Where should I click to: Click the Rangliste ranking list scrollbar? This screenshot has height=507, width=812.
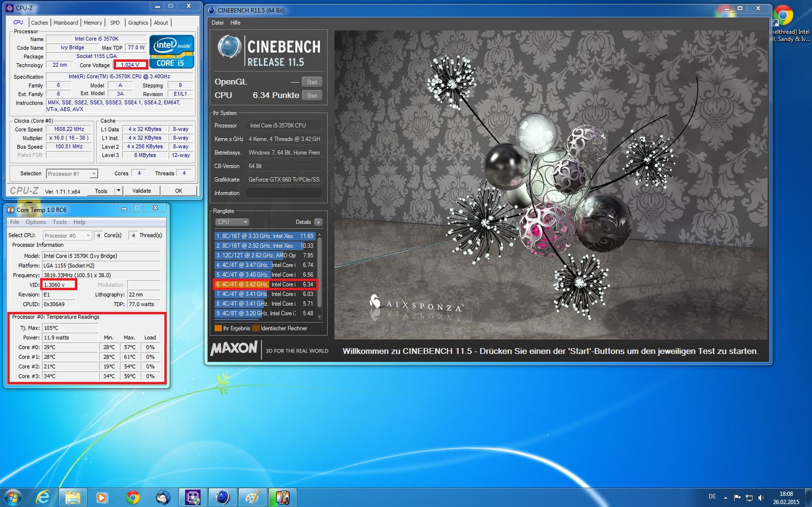point(319,275)
